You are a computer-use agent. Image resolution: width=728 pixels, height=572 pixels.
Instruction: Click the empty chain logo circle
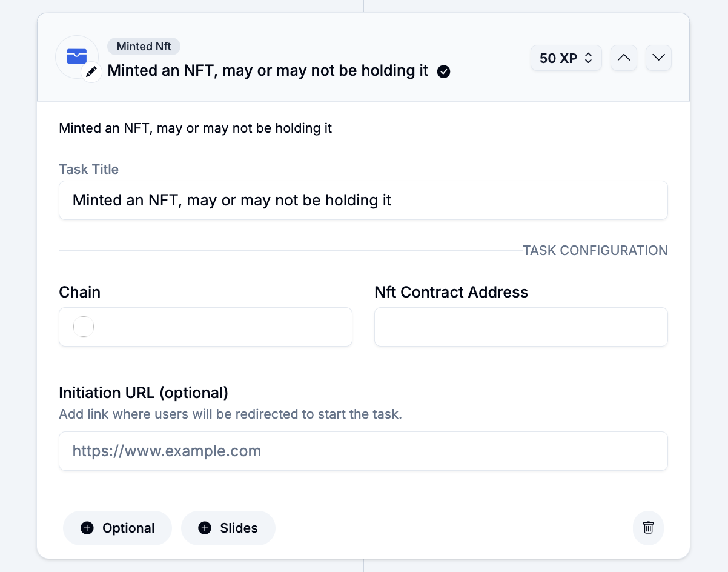tap(84, 327)
